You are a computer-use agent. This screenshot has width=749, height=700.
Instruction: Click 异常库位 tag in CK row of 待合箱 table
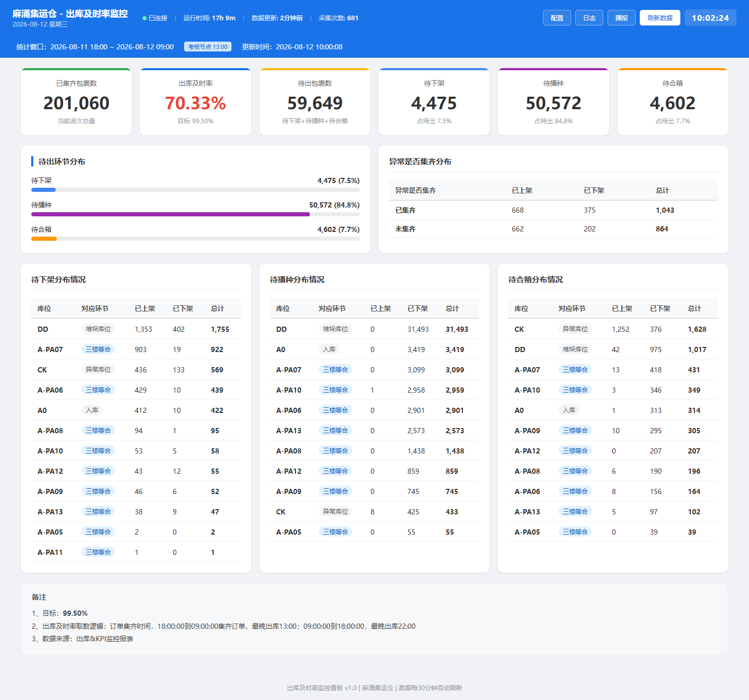(575, 329)
